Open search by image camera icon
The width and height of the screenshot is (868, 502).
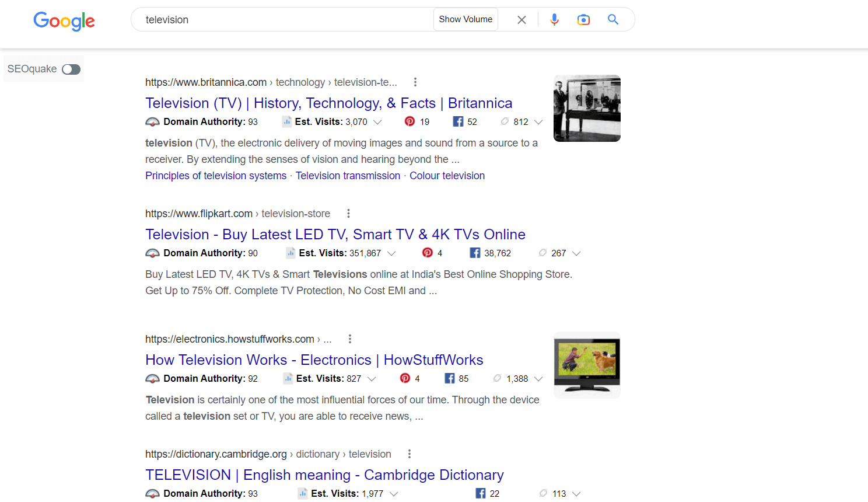click(583, 20)
